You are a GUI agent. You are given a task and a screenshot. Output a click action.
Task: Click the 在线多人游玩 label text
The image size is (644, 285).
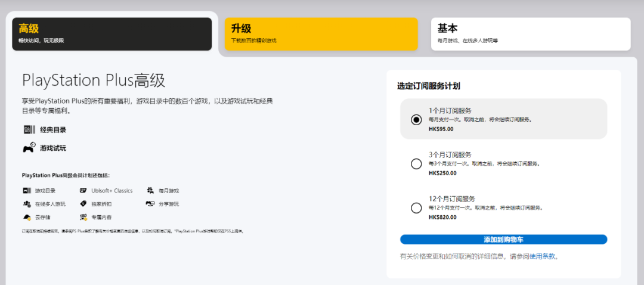(50, 204)
